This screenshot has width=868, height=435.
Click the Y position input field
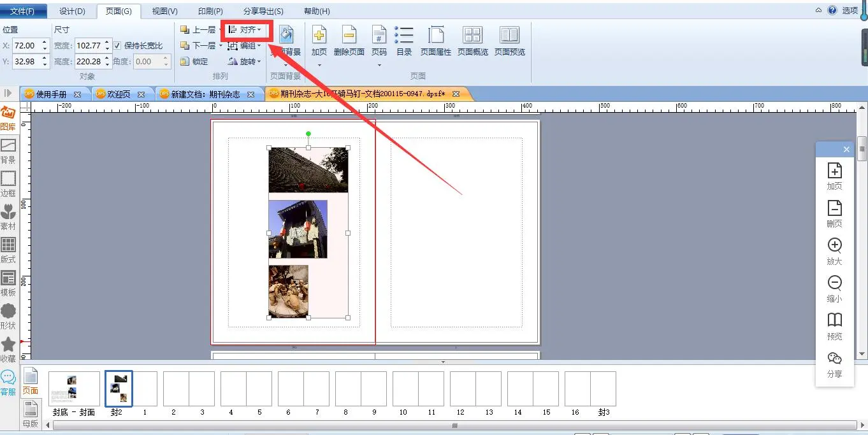click(x=26, y=62)
